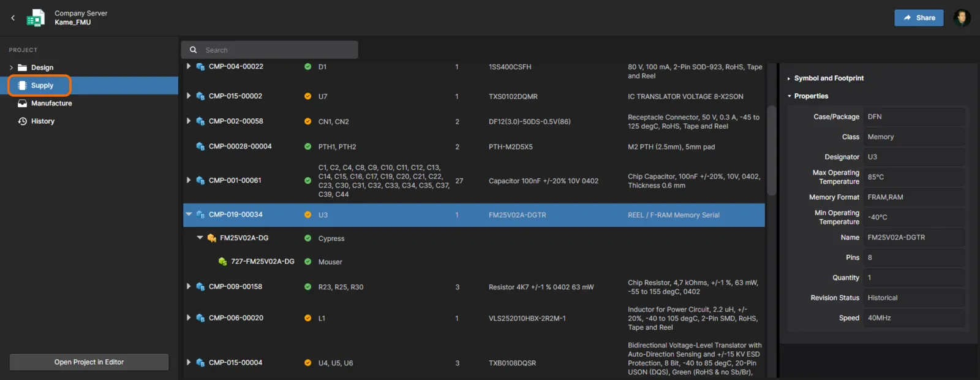The width and height of the screenshot is (980, 380).
Task: Click component icon of CMP-00028-00004
Action: (200, 146)
